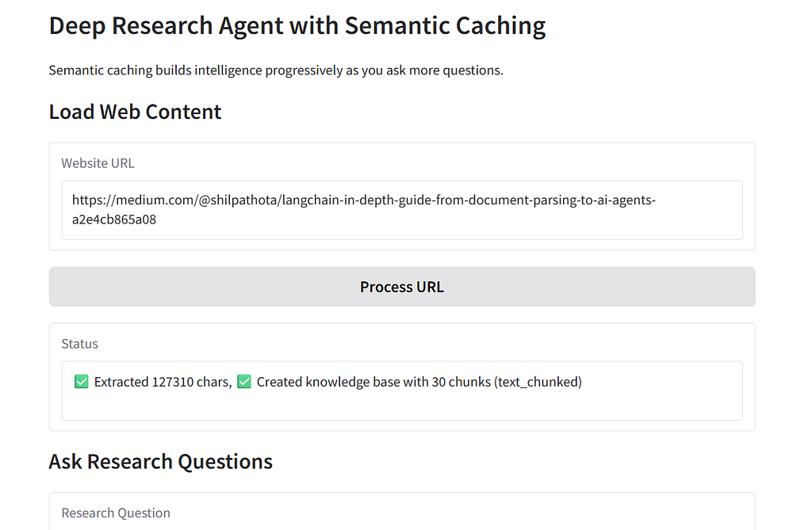
Task: Click the "Status" field label
Action: pyautogui.click(x=80, y=344)
